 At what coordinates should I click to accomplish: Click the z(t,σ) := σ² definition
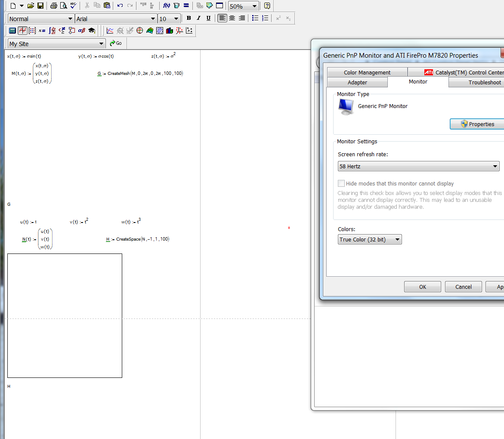163,56
